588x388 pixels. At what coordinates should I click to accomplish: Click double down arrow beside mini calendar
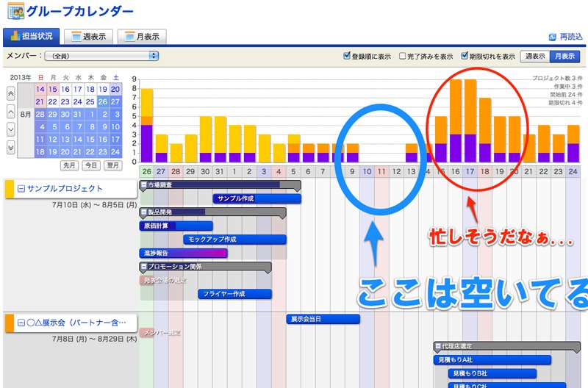pyautogui.click(x=11, y=147)
